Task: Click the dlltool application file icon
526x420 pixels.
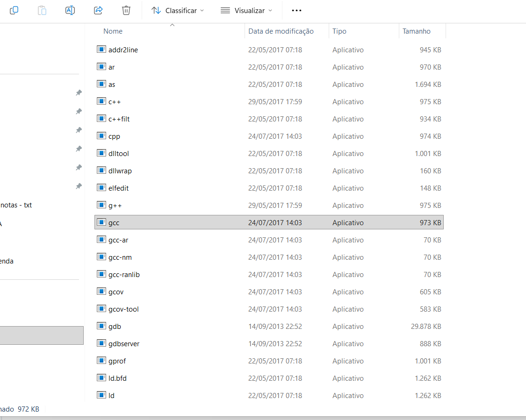Action: pyautogui.click(x=101, y=153)
